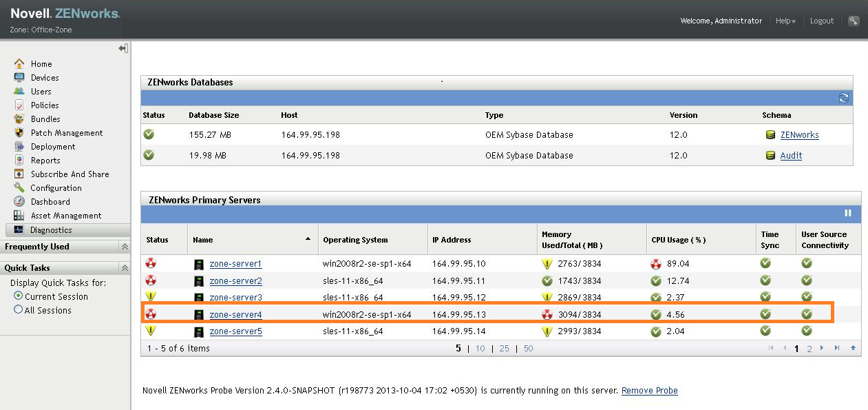
Task: Refresh the ZENworks Databases panel
Action: point(844,98)
